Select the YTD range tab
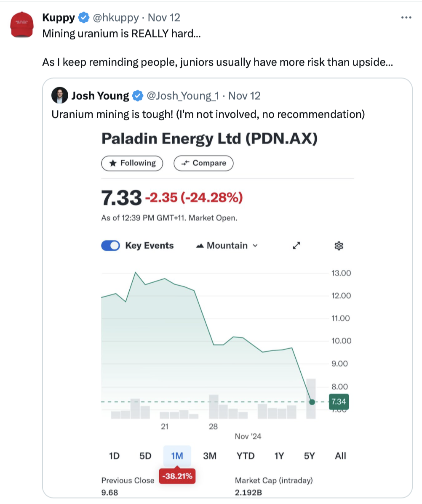Screen dimensions: 422x504 tap(245, 456)
